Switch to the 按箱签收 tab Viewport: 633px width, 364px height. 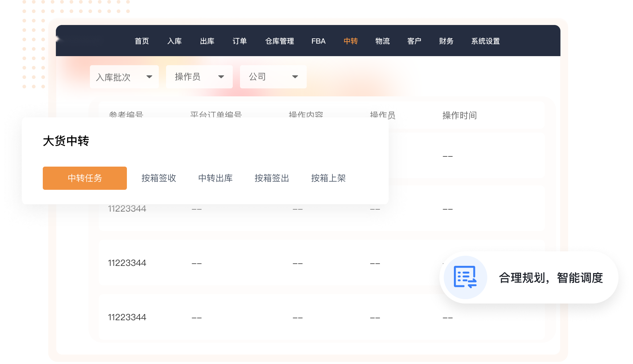pyautogui.click(x=159, y=178)
